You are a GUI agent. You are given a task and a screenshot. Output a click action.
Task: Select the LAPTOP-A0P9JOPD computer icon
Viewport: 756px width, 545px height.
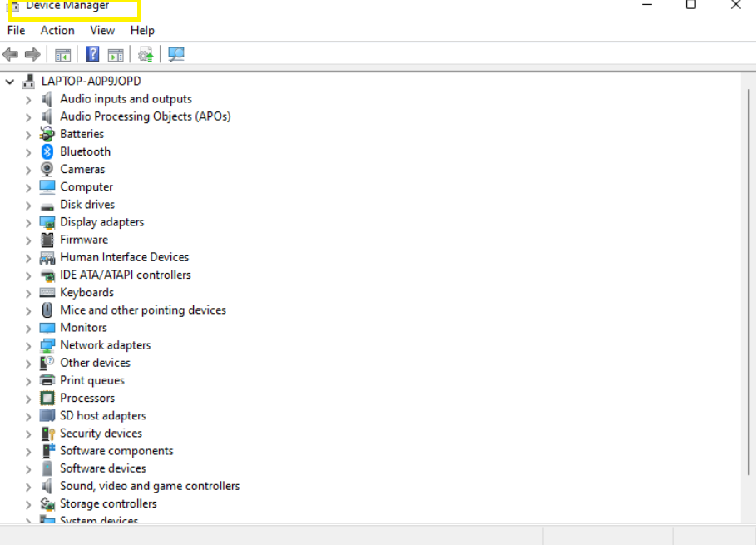tap(28, 81)
